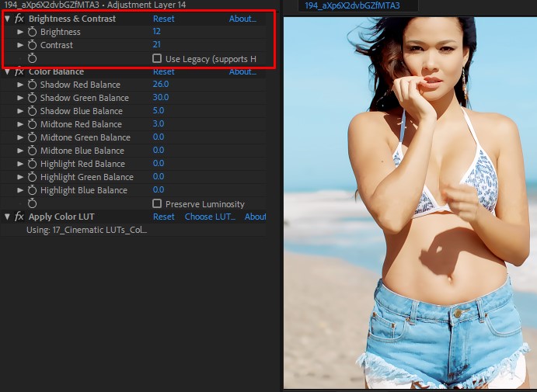Select the Brightness & Contrast effect name
The width and height of the screenshot is (537, 392).
[72, 19]
